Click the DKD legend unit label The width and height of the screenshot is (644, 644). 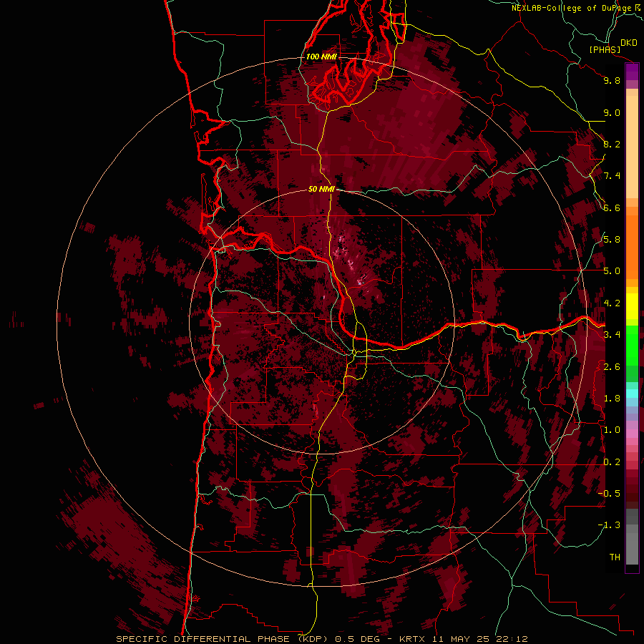(628, 43)
